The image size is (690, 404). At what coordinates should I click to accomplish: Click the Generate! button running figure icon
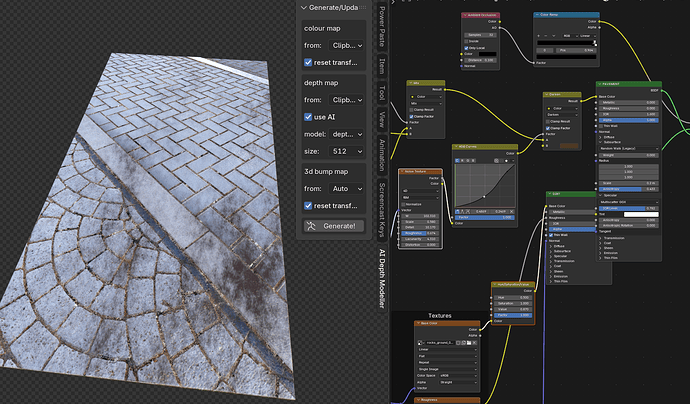click(x=312, y=226)
